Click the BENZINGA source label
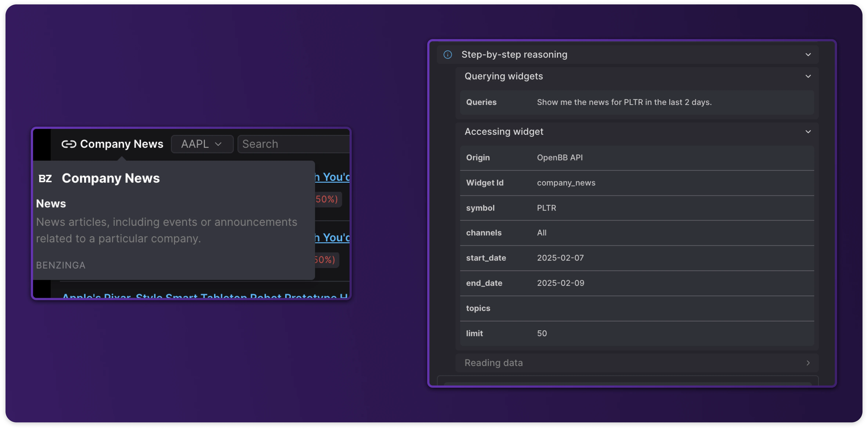Screen dimensions: 868x429 [x=61, y=266]
